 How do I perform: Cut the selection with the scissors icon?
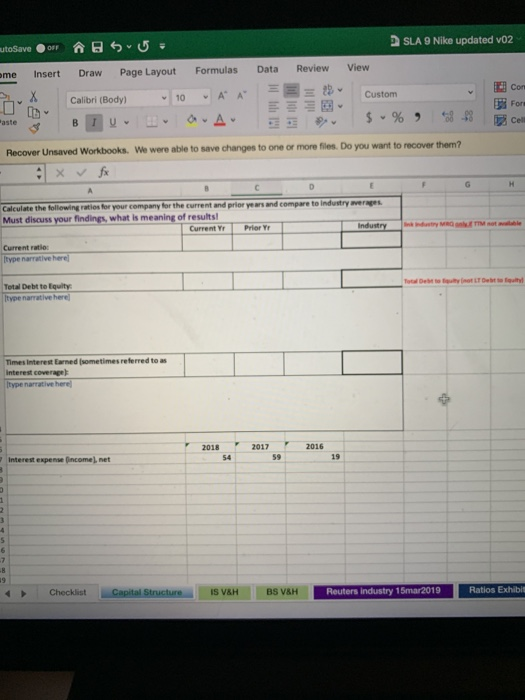(33, 97)
